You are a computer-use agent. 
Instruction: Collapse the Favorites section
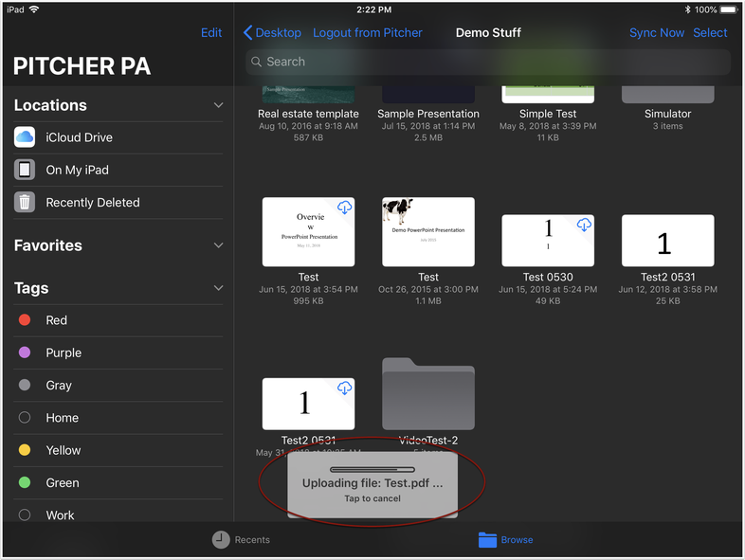pos(218,245)
